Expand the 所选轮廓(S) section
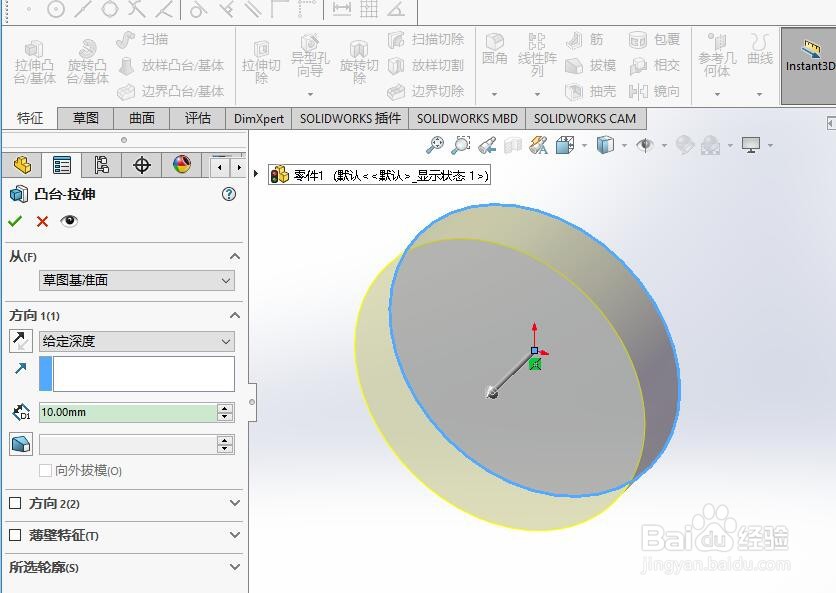 (235, 566)
